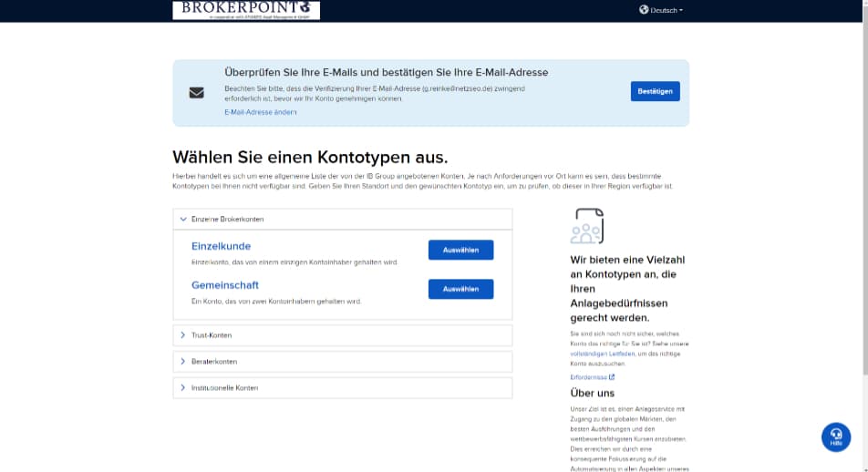
Task: Click the 'Über uns' heading
Action: [x=593, y=394]
